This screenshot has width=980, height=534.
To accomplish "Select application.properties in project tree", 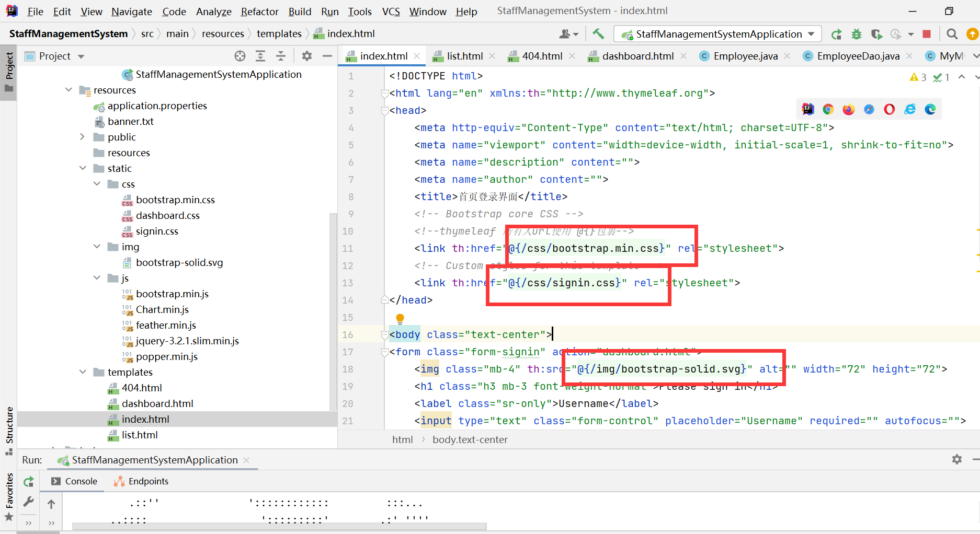I will point(157,106).
